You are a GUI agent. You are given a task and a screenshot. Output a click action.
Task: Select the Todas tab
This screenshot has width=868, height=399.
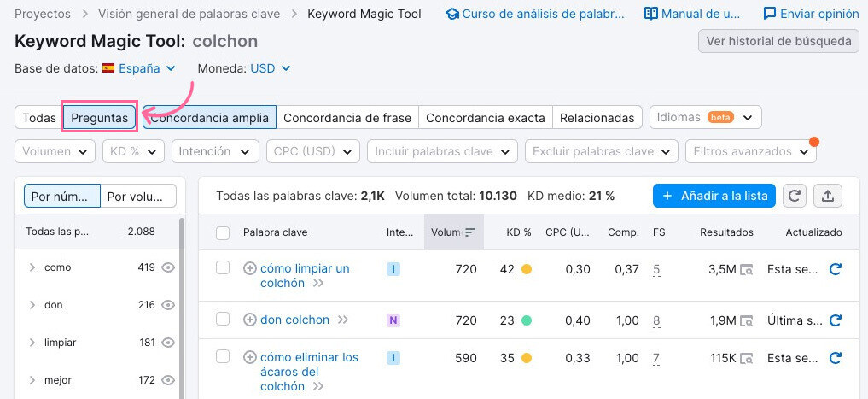39,118
